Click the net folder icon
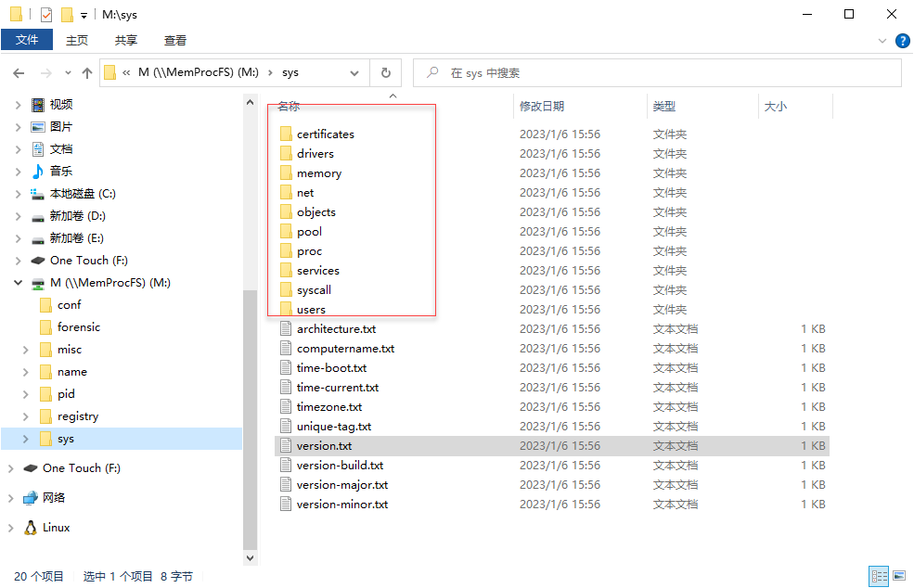Screen dimensions: 914x588 coord(286,192)
